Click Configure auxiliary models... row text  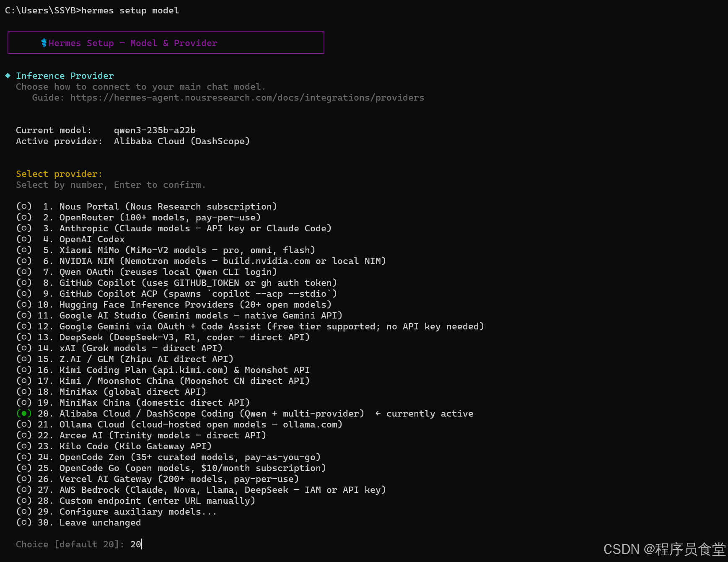click(138, 512)
